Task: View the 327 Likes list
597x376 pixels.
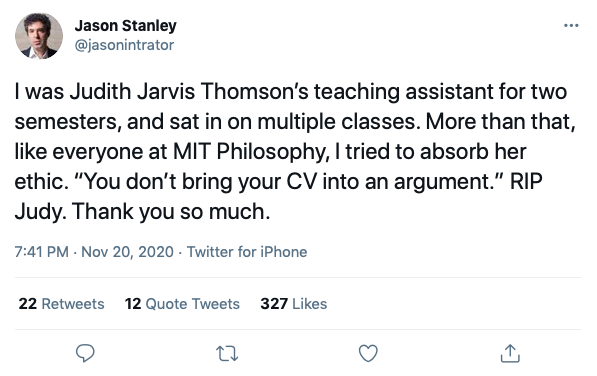Action: [x=294, y=304]
